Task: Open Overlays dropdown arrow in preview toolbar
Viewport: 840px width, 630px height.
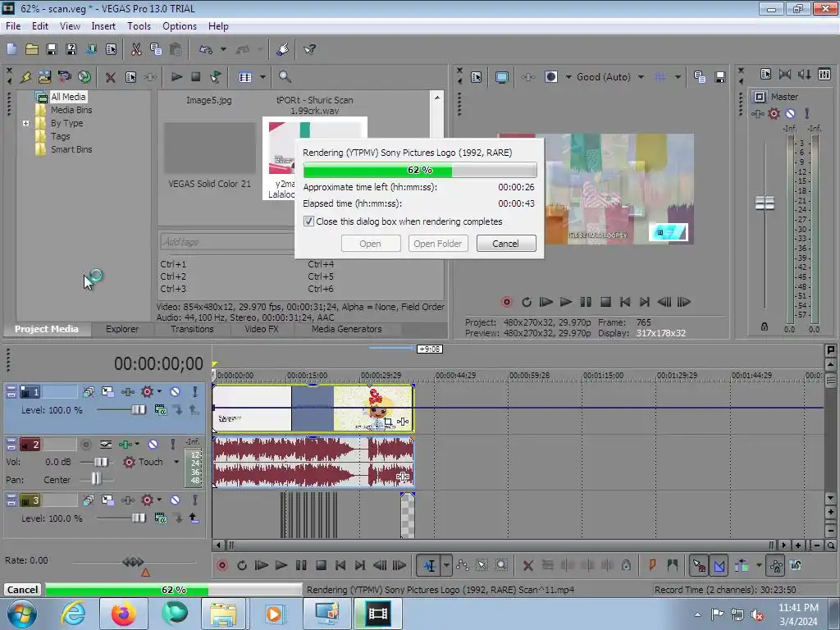Action: [x=678, y=77]
